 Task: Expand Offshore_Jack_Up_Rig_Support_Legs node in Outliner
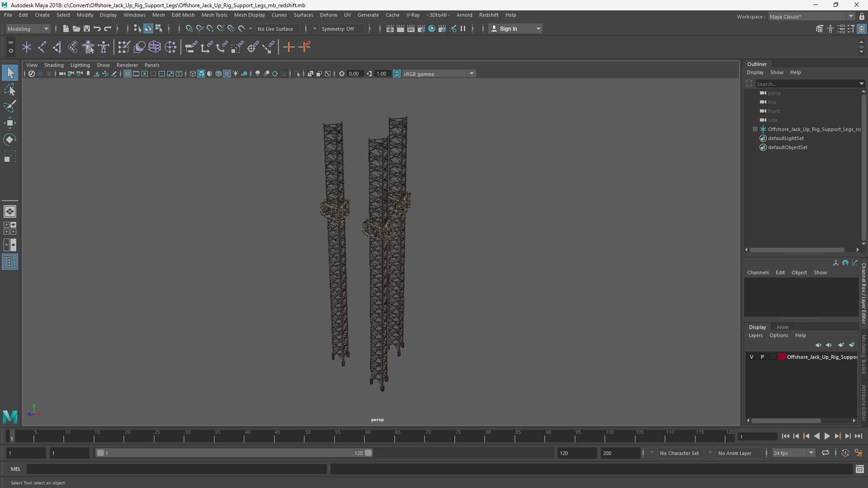tap(755, 129)
